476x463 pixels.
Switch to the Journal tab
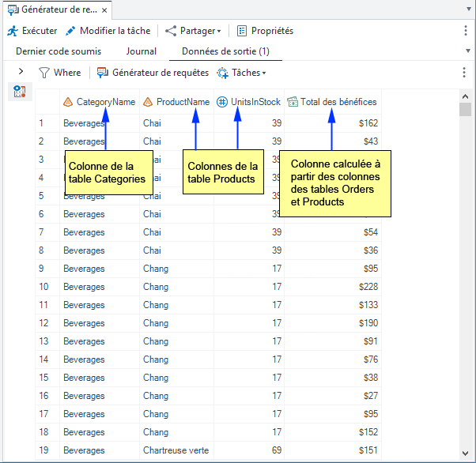click(x=142, y=51)
